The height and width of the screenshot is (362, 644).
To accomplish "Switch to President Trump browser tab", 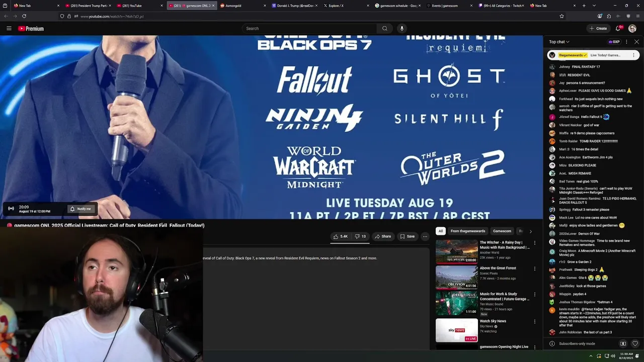I will click(x=87, y=6).
